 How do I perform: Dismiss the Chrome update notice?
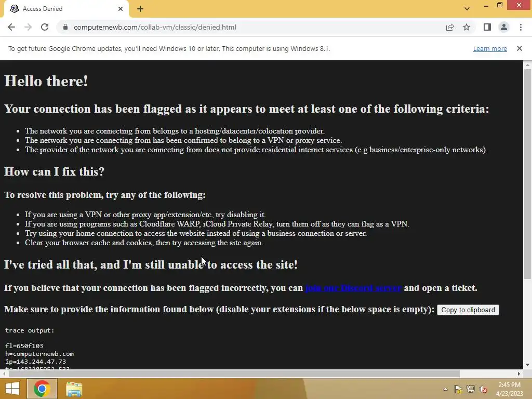[x=520, y=48]
